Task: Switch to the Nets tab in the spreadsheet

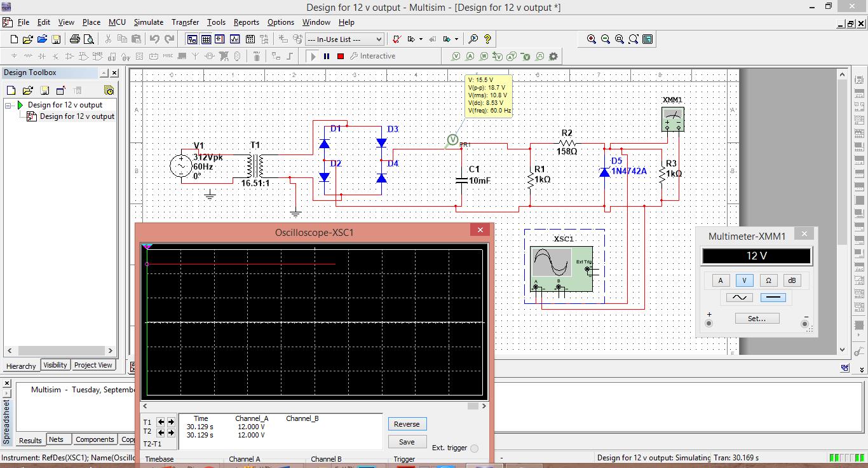Action: [58, 439]
